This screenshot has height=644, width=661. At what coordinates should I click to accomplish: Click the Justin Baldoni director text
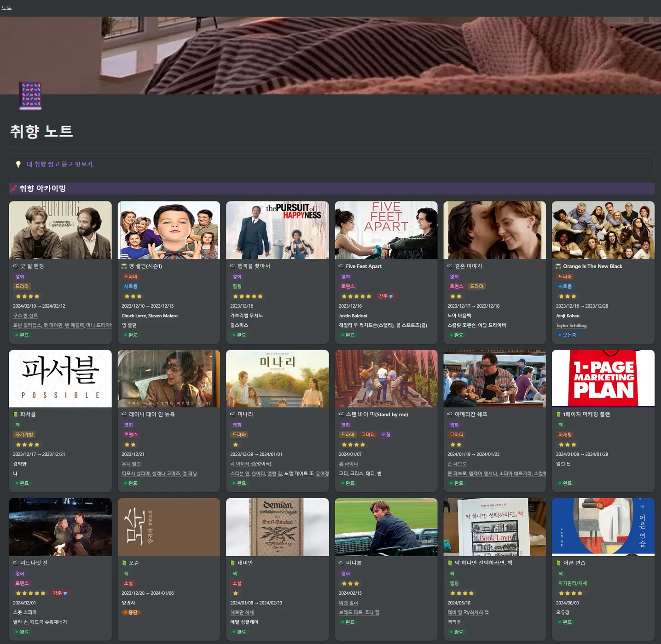(353, 316)
